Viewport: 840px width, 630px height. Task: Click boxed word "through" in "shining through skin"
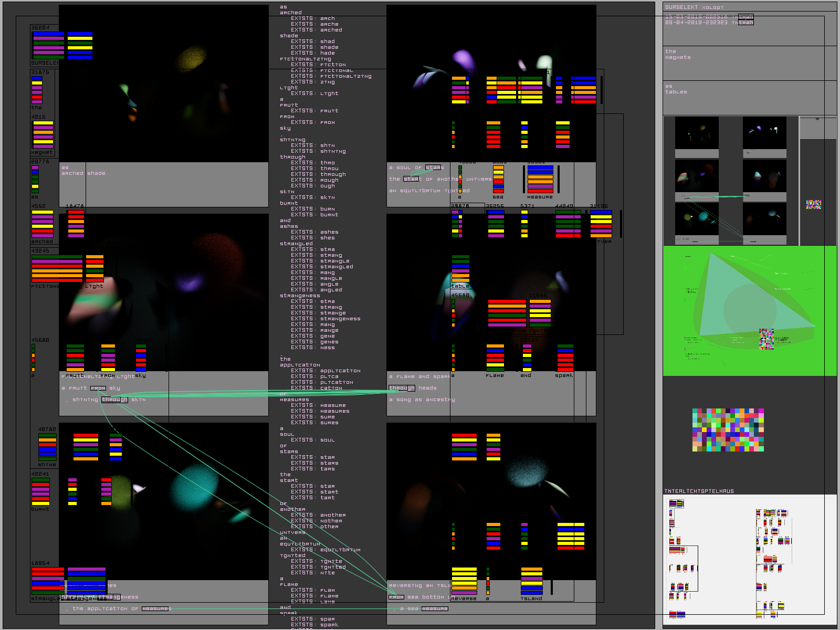point(114,400)
